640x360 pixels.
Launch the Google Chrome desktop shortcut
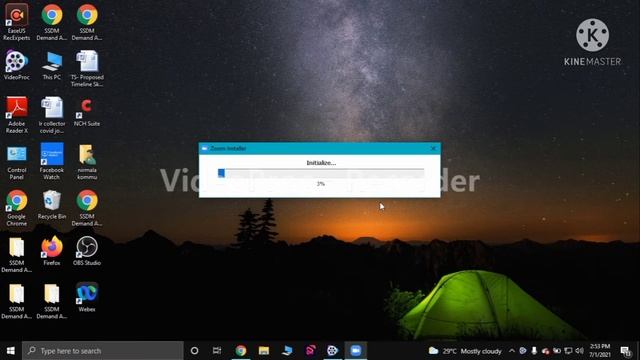(x=16, y=208)
